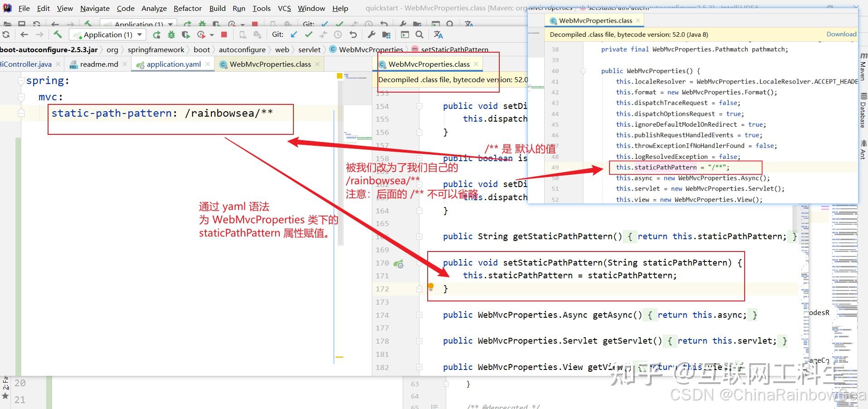Click the Download link in decompiled banner

pos(841,34)
